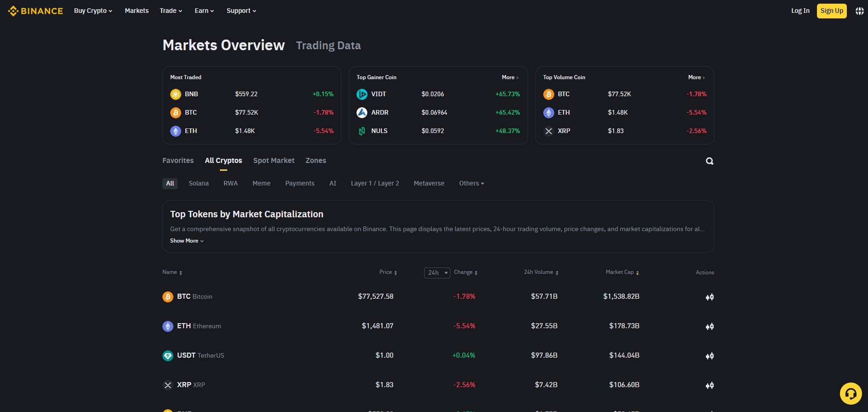Click the trade icon in the USDT TetherUS row
The width and height of the screenshot is (868, 412).
point(710,356)
